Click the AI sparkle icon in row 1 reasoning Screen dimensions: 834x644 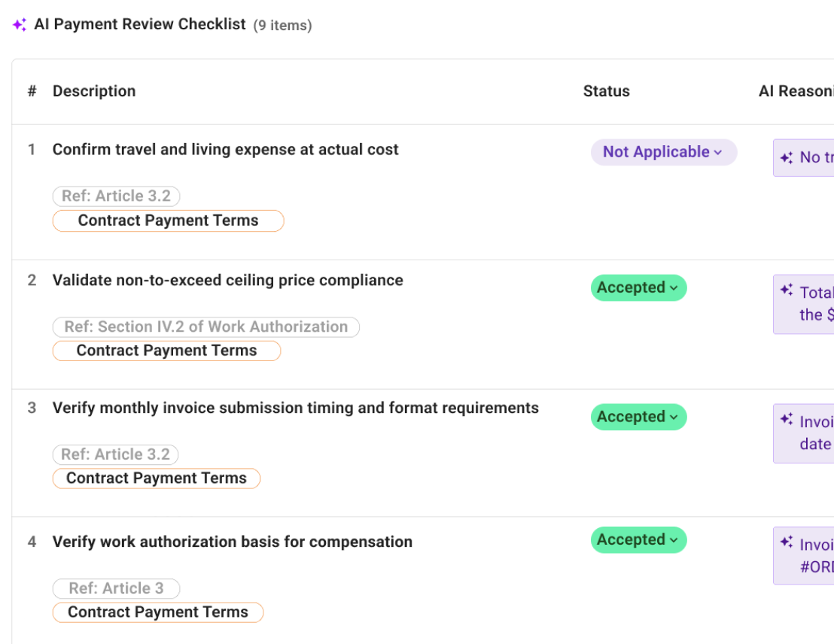point(787,157)
